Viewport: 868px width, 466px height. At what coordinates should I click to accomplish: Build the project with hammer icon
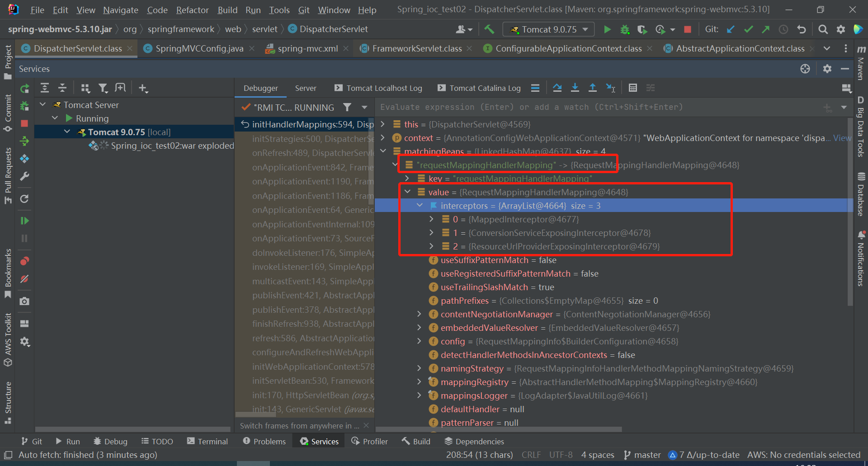[489, 29]
